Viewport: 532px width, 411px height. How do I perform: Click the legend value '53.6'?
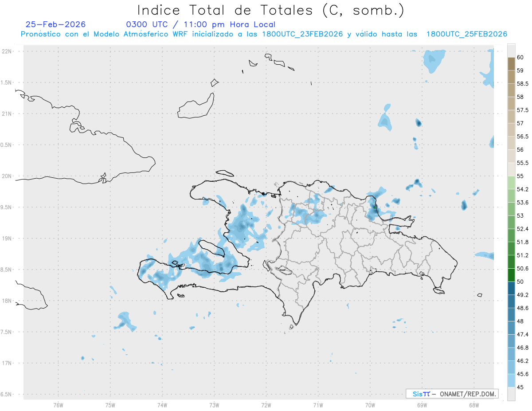(523, 202)
